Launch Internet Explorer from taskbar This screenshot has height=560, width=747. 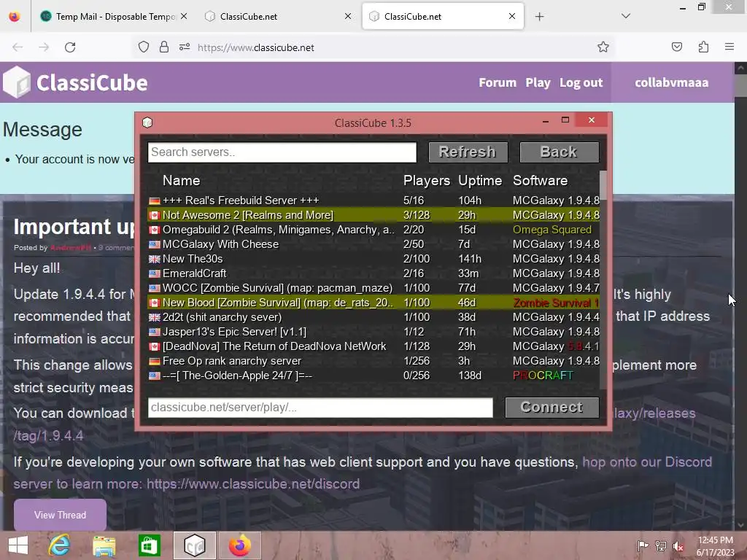point(59,545)
